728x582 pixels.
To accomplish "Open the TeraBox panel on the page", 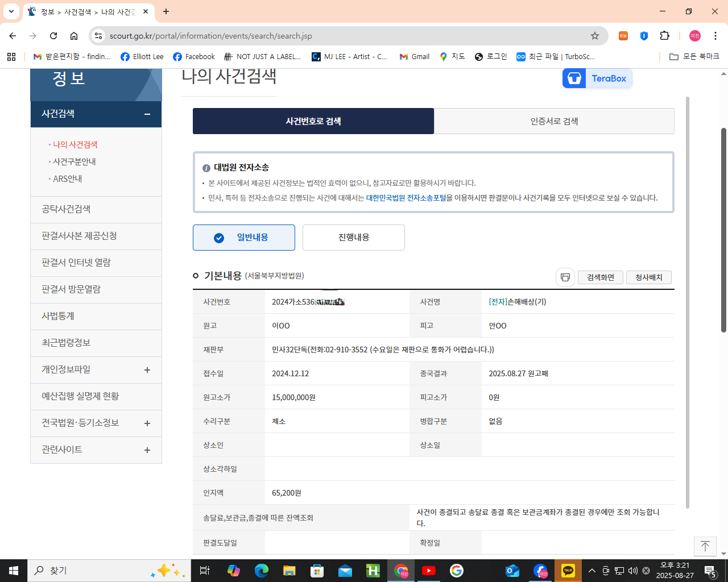I will 597,78.
